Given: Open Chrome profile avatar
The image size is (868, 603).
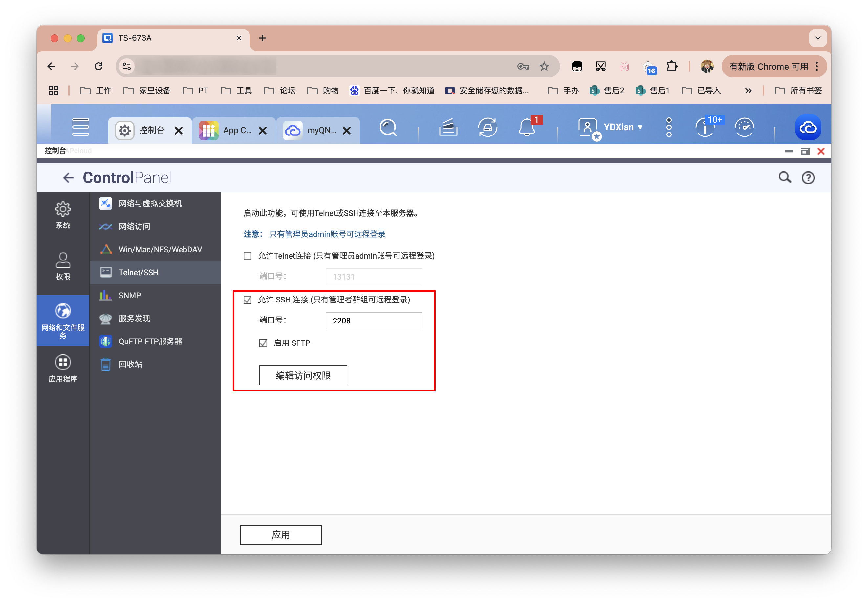Looking at the screenshot, I should pyautogui.click(x=706, y=67).
